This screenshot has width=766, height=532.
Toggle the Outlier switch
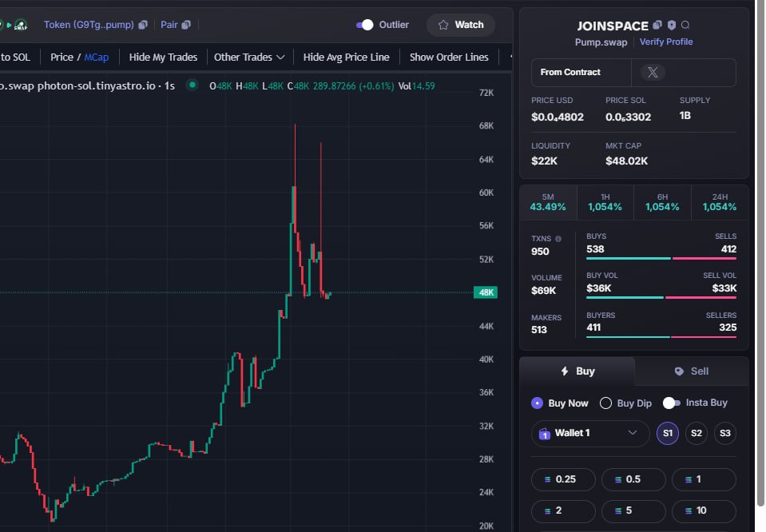point(364,25)
